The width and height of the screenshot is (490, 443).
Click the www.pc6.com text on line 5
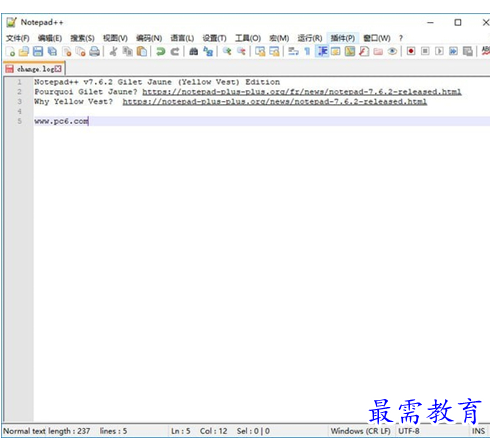61,121
